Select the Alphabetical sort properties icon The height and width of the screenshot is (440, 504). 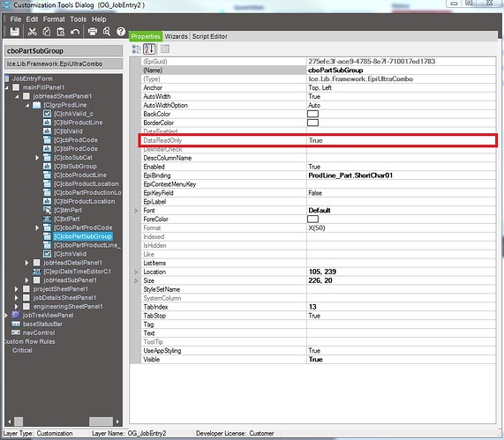149,48
